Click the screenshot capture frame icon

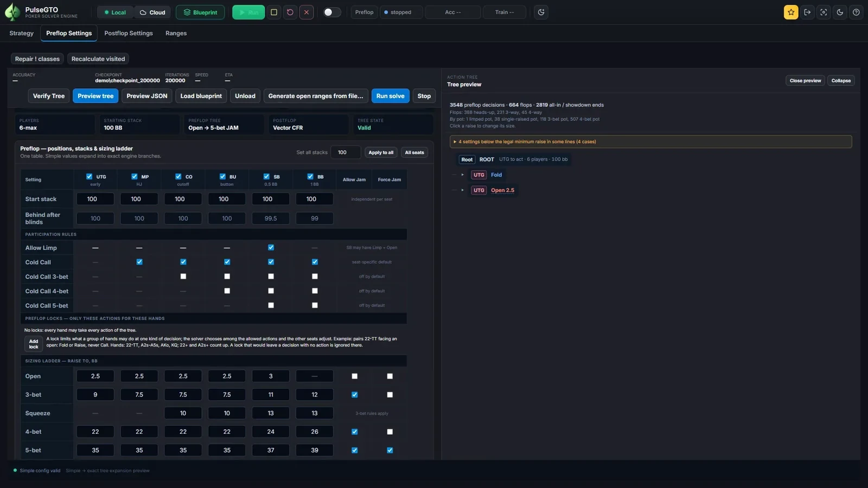824,12
